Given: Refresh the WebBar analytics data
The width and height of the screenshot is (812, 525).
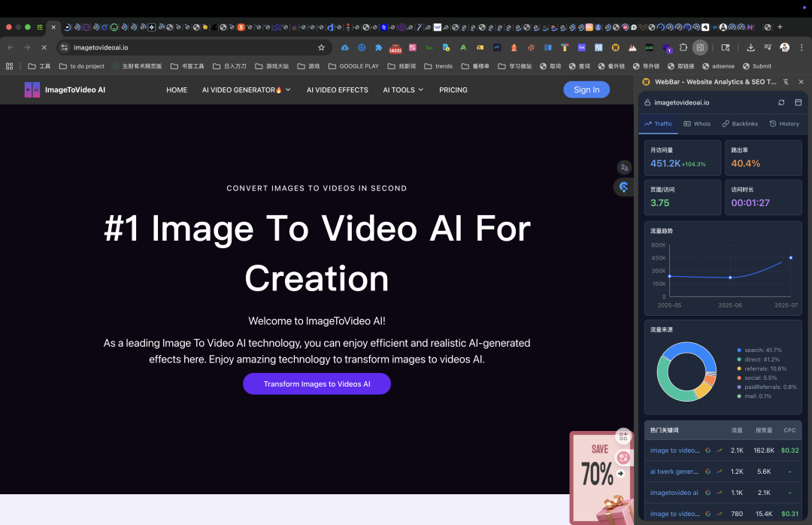Looking at the screenshot, I should click(x=781, y=102).
